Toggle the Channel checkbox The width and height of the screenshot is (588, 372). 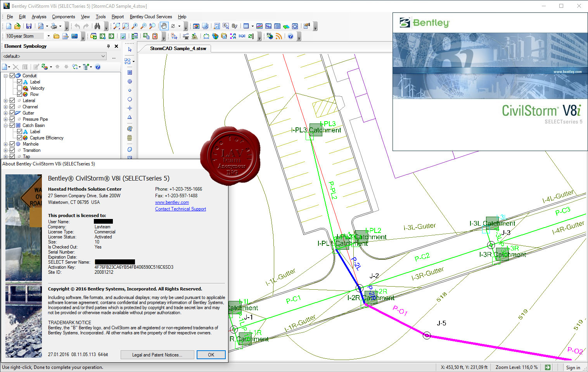[x=12, y=107]
